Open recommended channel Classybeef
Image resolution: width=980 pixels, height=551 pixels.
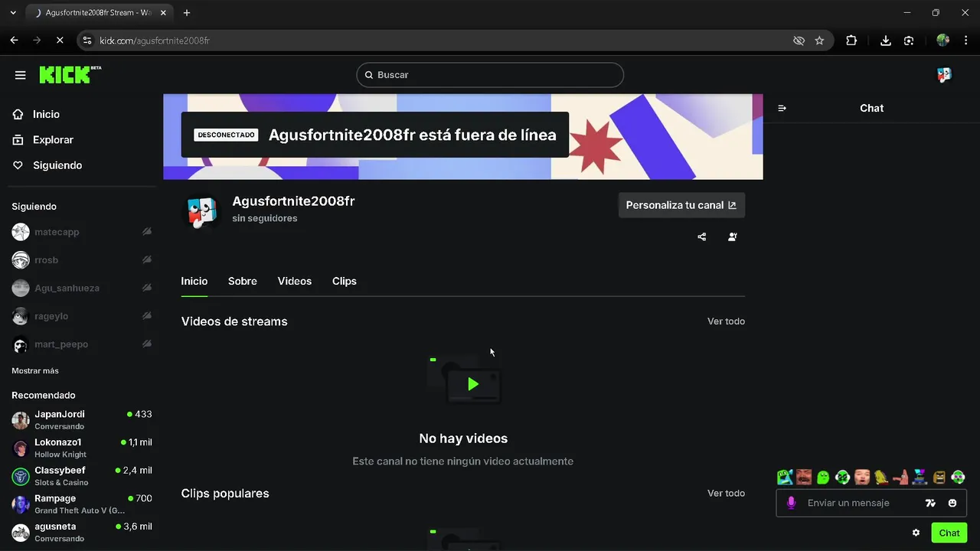(x=82, y=476)
